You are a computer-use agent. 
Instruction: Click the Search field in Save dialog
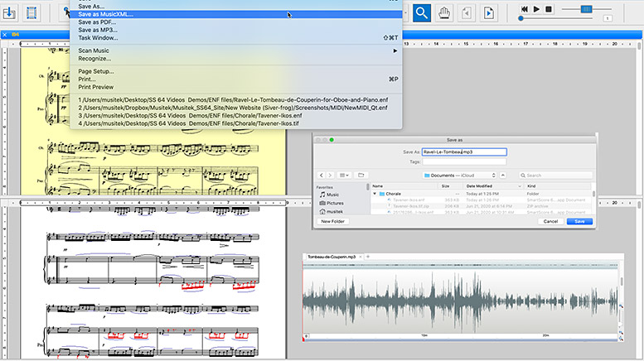(555, 176)
